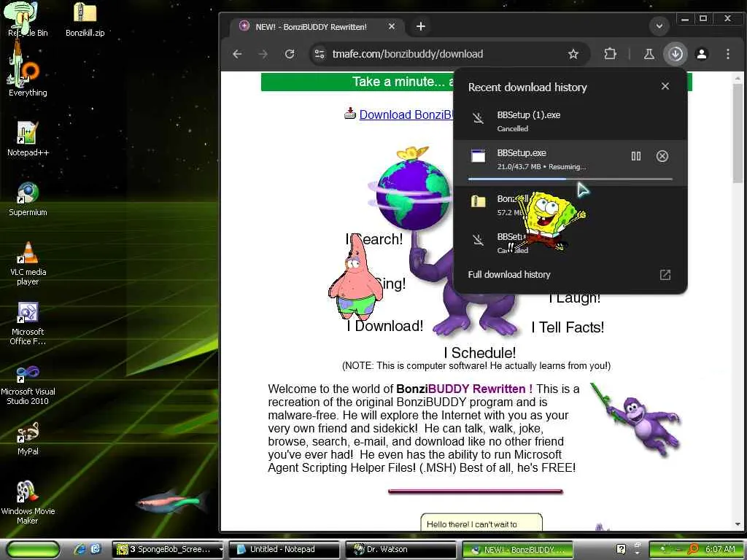Click the Full download history link
747x560 pixels.
point(508,275)
